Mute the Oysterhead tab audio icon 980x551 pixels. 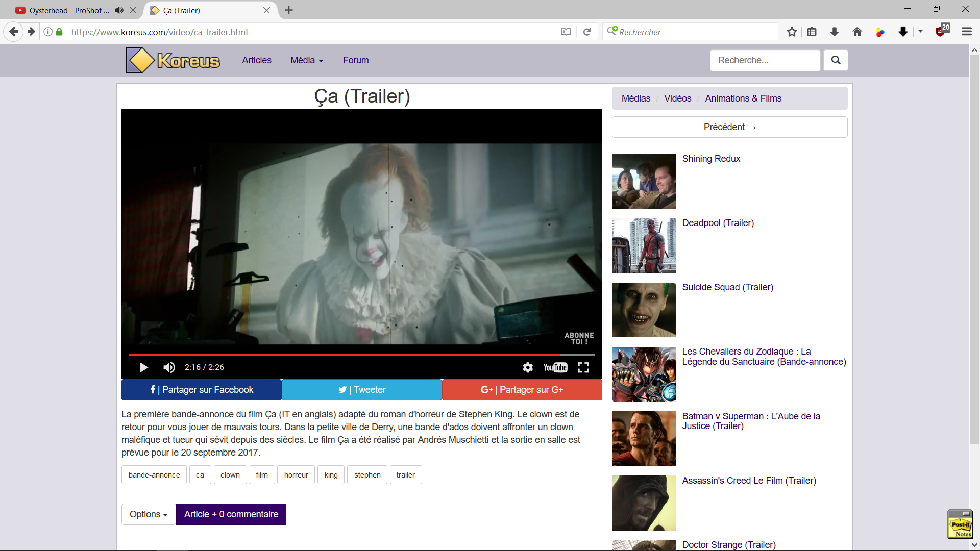click(119, 10)
